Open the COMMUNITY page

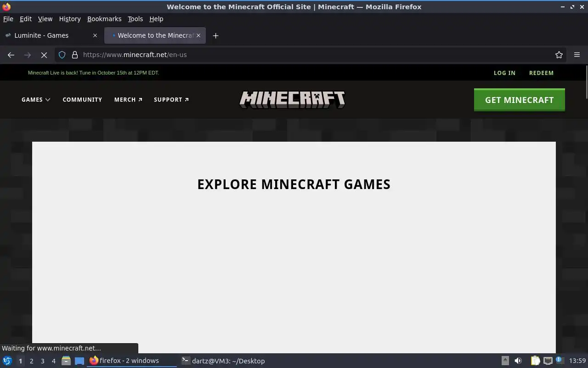[x=82, y=100]
